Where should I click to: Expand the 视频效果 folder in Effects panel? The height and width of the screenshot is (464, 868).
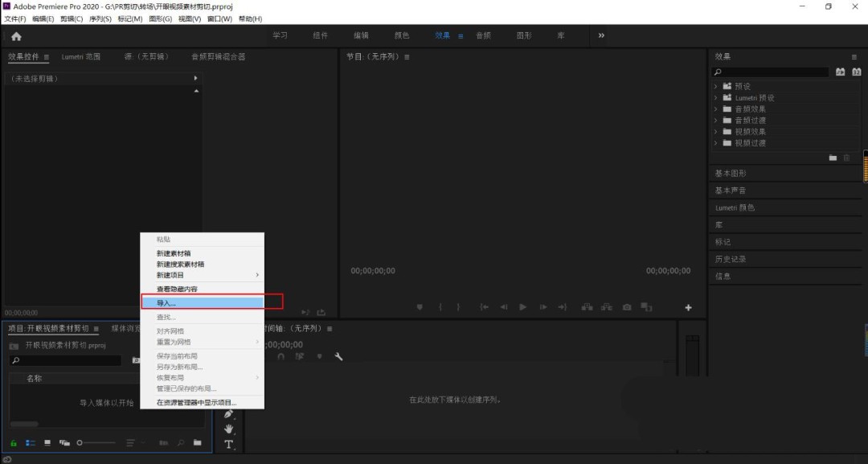coord(715,131)
